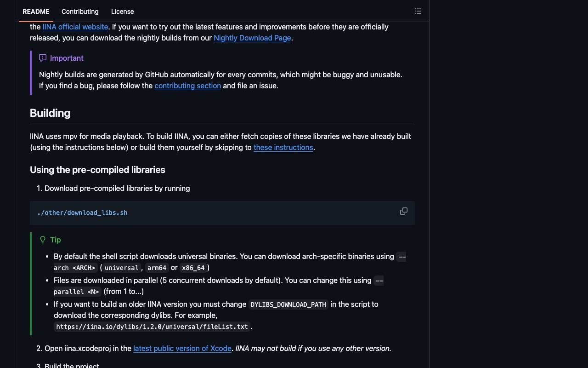
Task: Select the License tab
Action: (123, 11)
